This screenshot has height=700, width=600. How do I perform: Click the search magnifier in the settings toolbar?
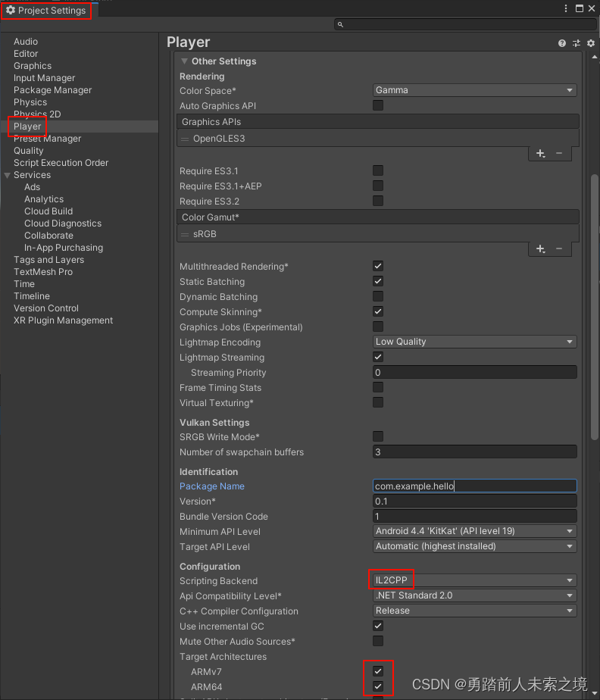(x=339, y=24)
